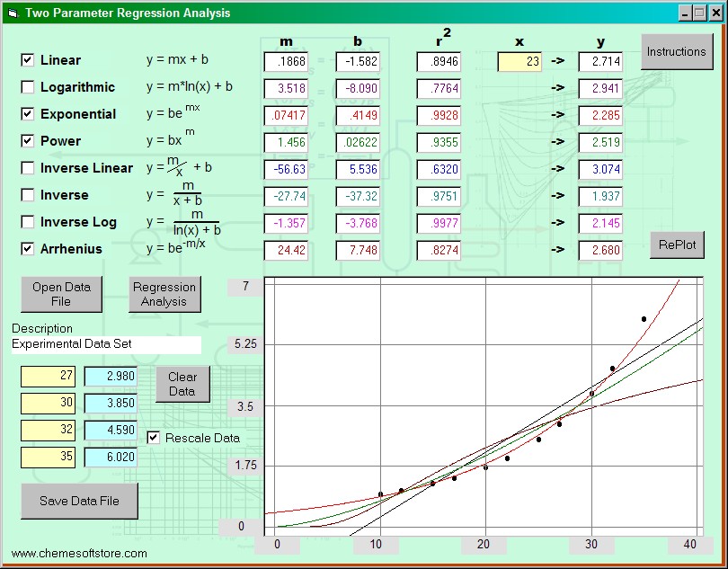Screen dimensions: 728x569
Task: Check the Inverse Linear checkbox
Action: 28,168
